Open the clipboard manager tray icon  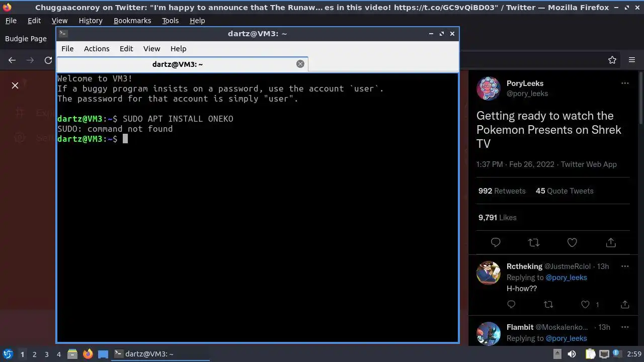(x=590, y=354)
